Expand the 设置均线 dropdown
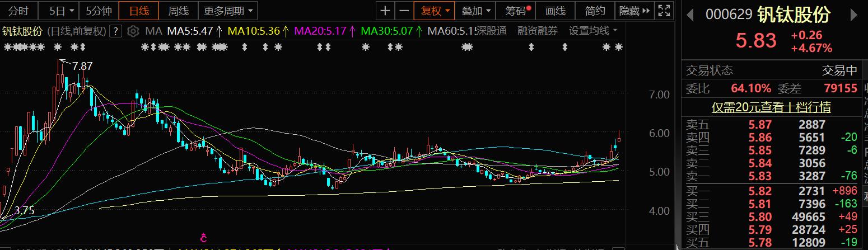Viewport: 868px width, 250px height. pyautogui.click(x=593, y=31)
